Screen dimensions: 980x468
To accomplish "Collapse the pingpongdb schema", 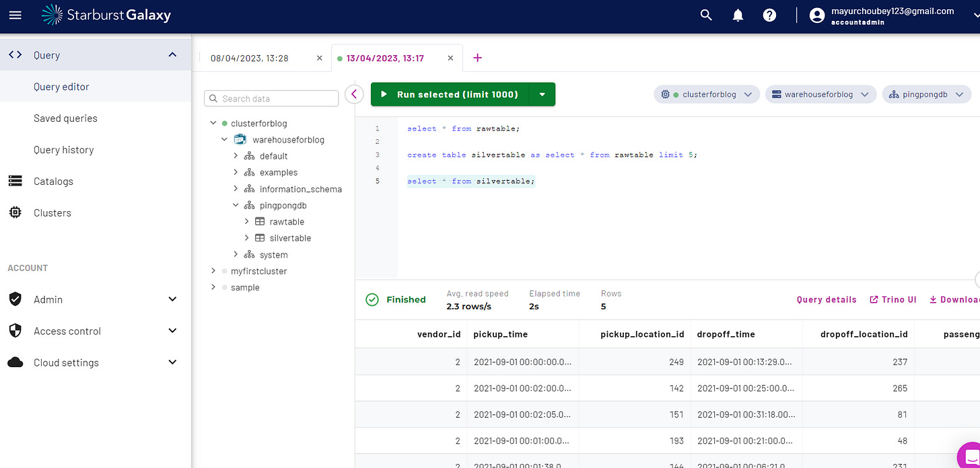I will coord(236,205).
